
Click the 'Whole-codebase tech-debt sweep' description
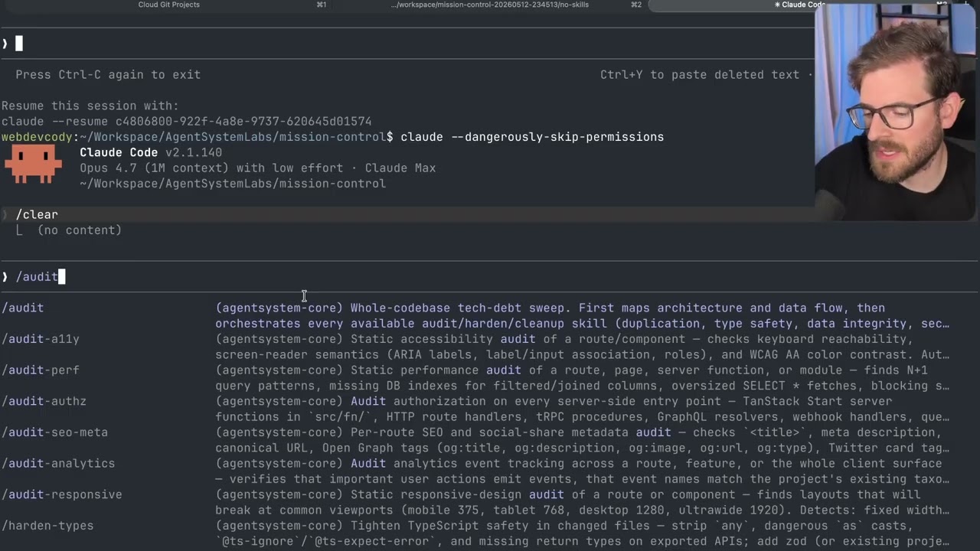(582, 315)
